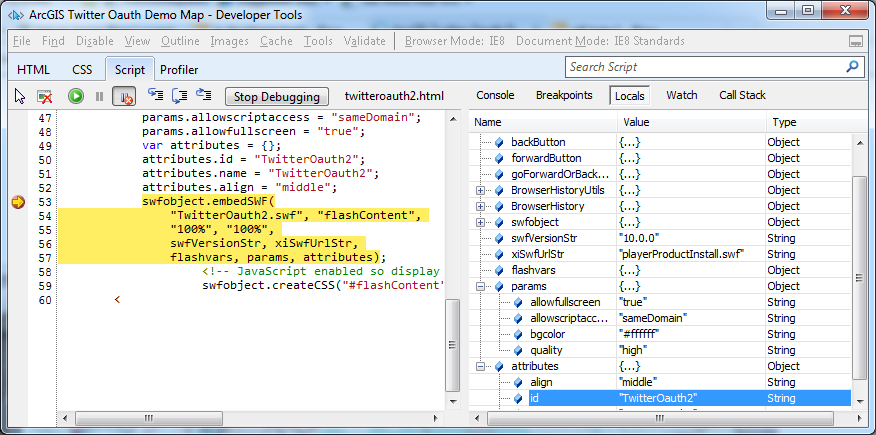
Task: Click the search magnifier icon
Action: pyautogui.click(x=852, y=67)
